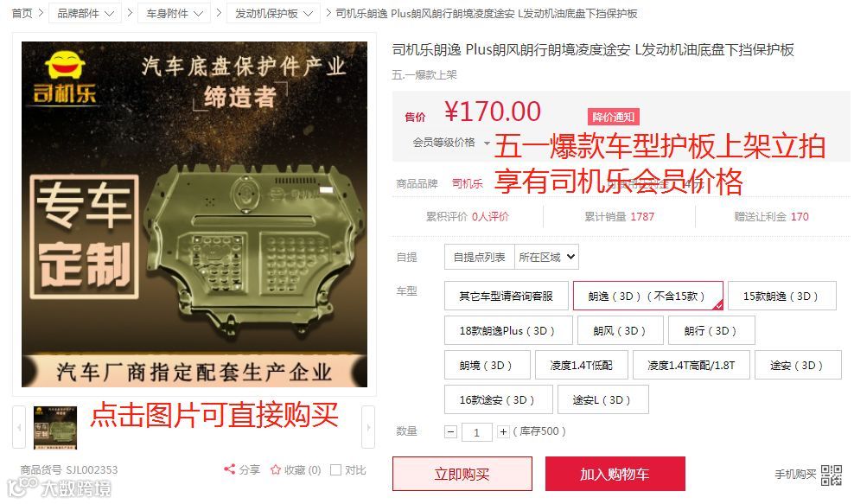This screenshot has height=504, width=854.
Task: Click the 降价通知 price drop alert badge
Action: click(613, 117)
